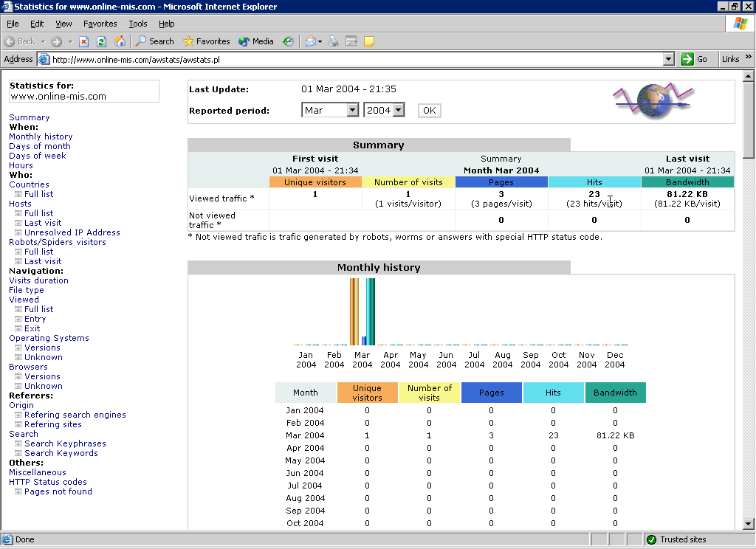756x549 pixels.
Task: Open the View menu
Action: [63, 24]
